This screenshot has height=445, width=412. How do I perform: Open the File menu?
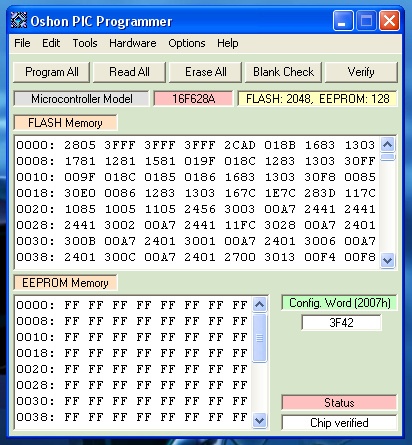(x=22, y=43)
